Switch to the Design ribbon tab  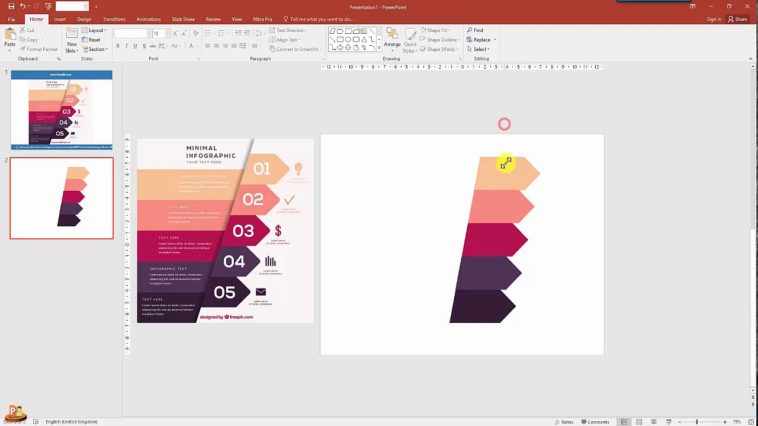tap(84, 19)
